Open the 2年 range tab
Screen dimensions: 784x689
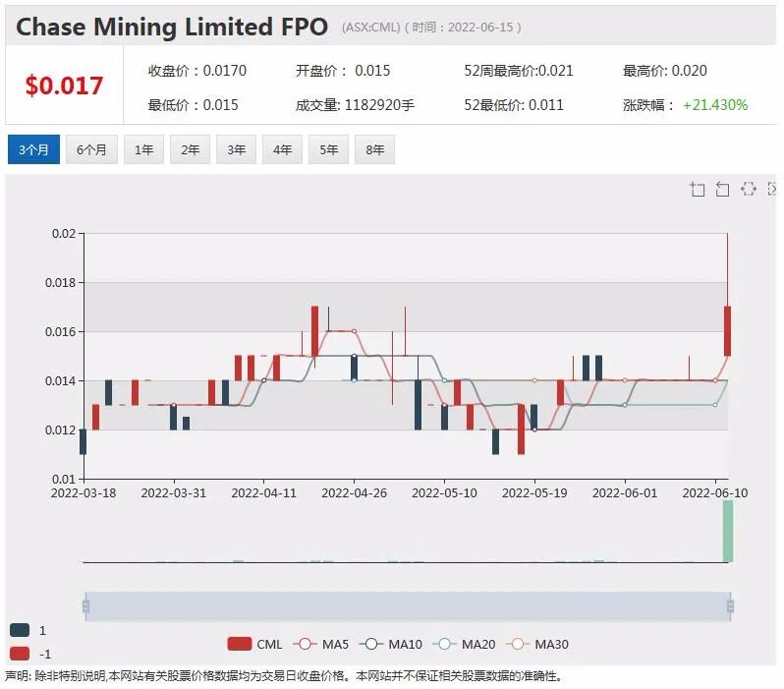click(190, 149)
